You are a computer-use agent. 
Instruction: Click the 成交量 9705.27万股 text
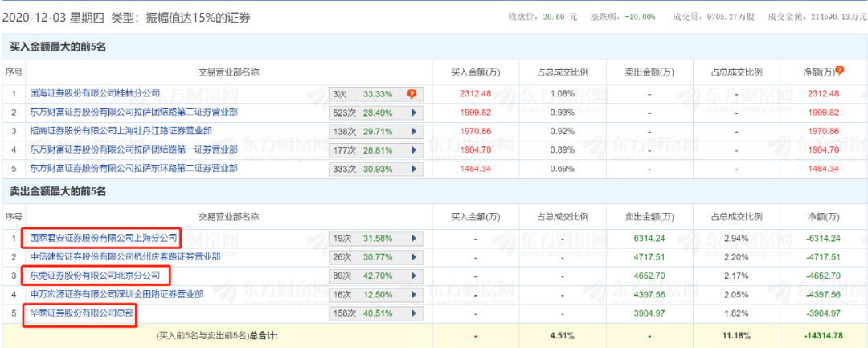(714, 17)
